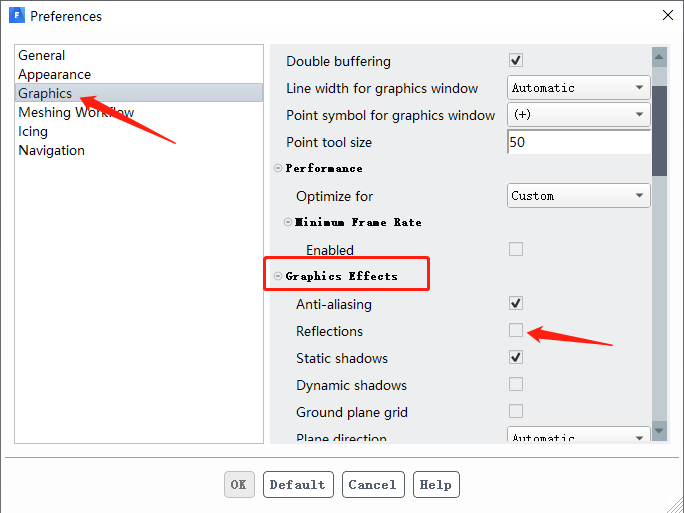
Task: Collapse the Minimum Frame Rate section
Action: click(288, 223)
